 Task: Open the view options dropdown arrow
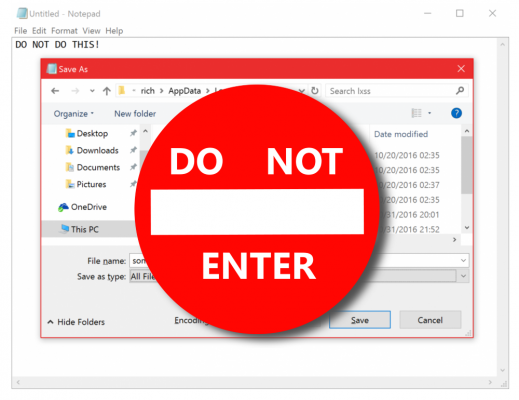[x=429, y=113]
